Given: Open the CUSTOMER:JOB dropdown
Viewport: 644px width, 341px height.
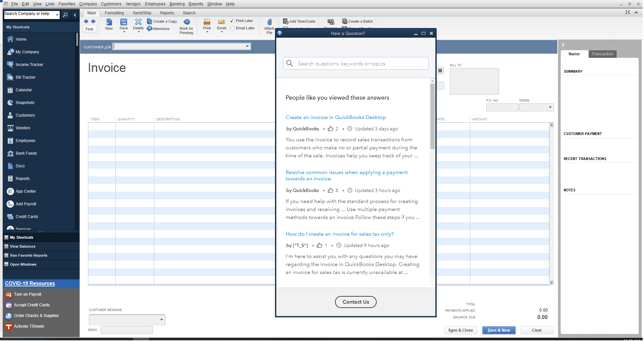Looking at the screenshot, I should click(247, 46).
